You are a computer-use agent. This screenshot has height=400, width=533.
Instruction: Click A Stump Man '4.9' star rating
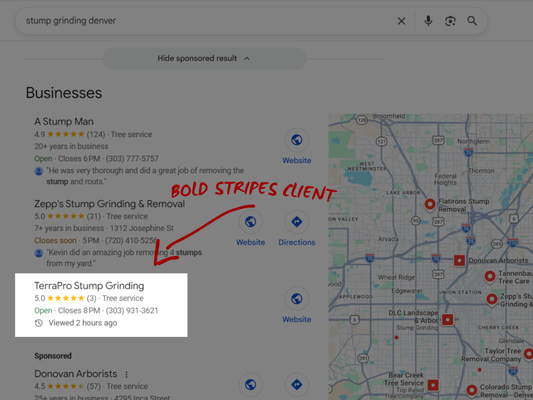pyautogui.click(x=59, y=134)
